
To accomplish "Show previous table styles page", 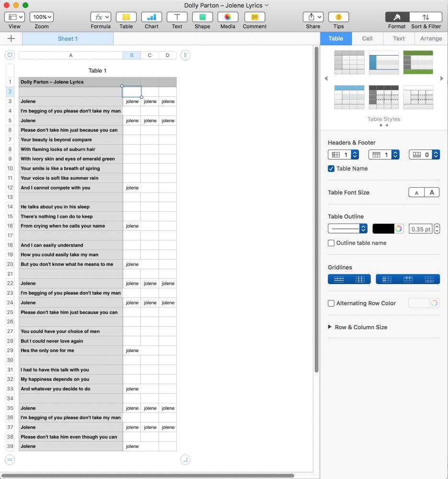I will coord(326,79).
